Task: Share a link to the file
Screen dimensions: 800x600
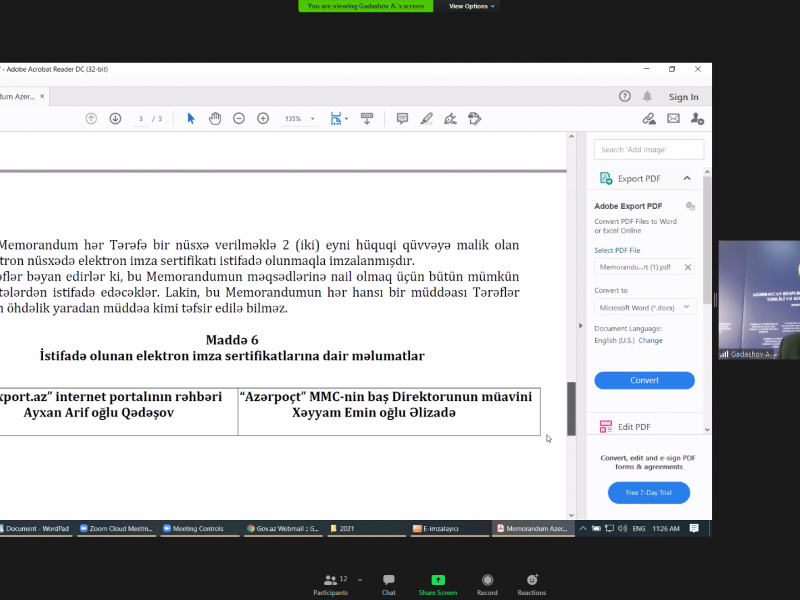Action: coord(649,119)
